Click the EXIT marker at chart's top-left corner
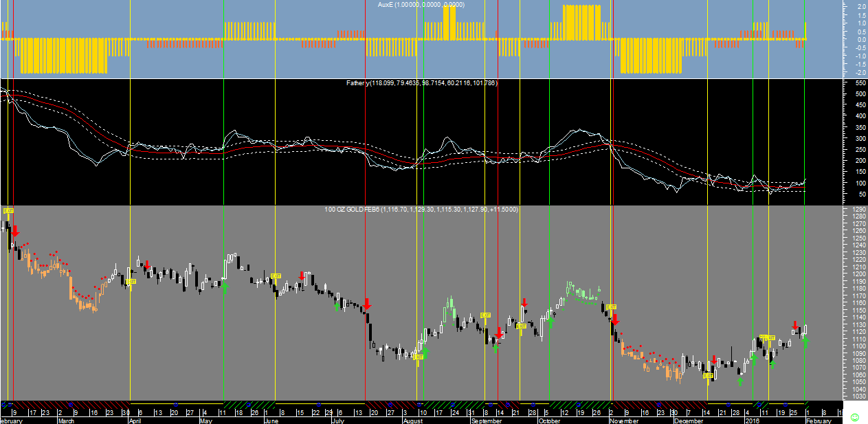This screenshot has width=868, height=424. click(9, 210)
